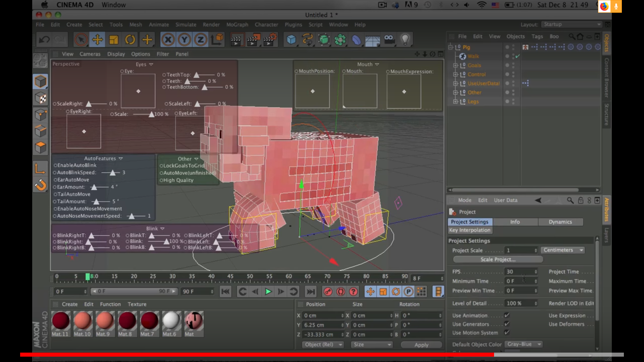Toggle Use Animation checkbox

[507, 315]
